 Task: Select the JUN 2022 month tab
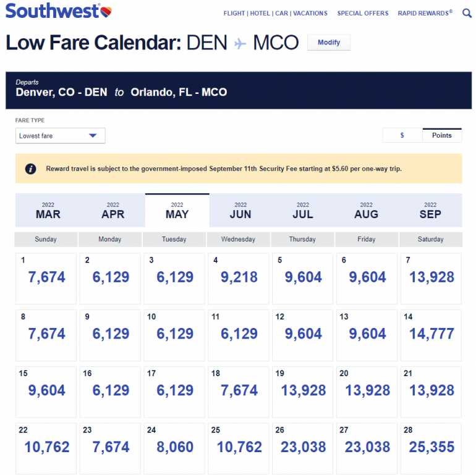click(x=240, y=210)
